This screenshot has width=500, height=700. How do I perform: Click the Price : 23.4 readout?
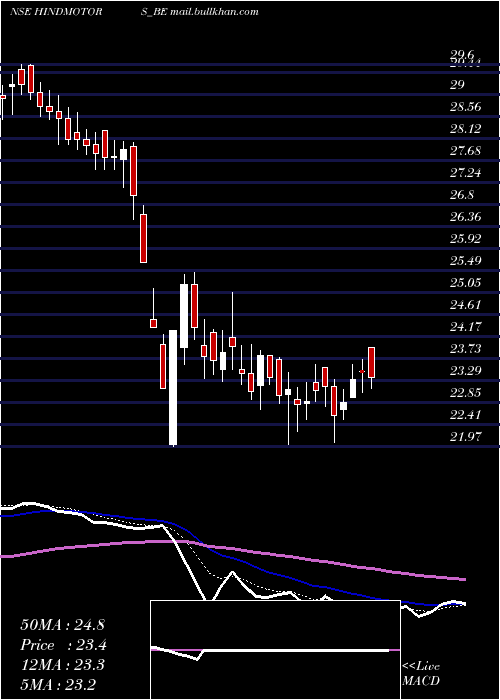(63, 645)
